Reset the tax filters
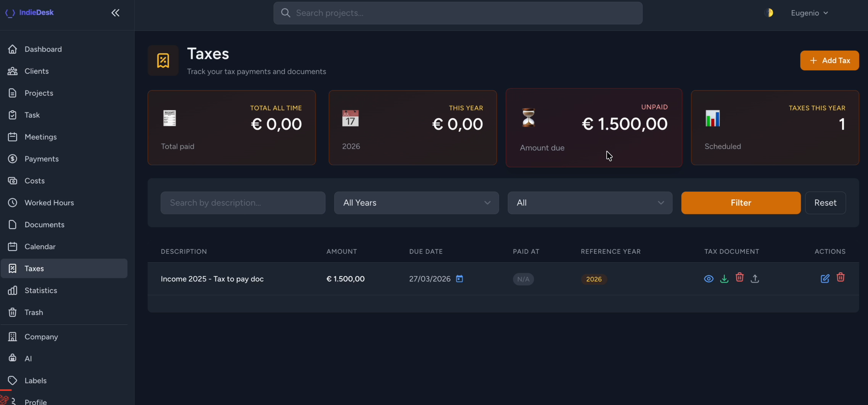This screenshot has width=868, height=405. [825, 202]
